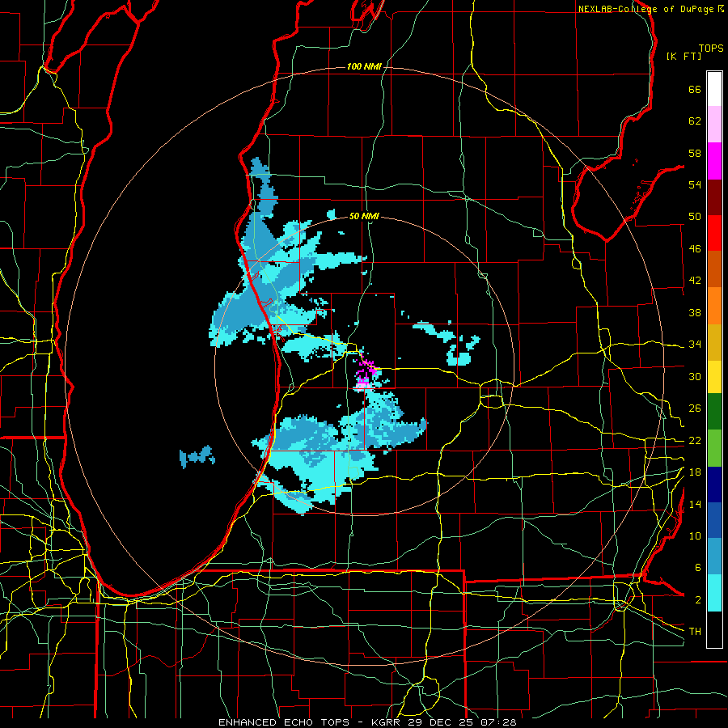The image size is (728, 728).
Task: Click the black TH threshold legend swatch
Action: pyautogui.click(x=714, y=629)
